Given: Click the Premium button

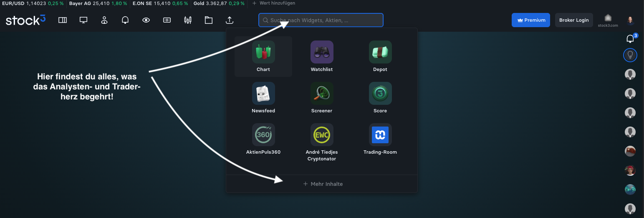Looking at the screenshot, I should (531, 20).
